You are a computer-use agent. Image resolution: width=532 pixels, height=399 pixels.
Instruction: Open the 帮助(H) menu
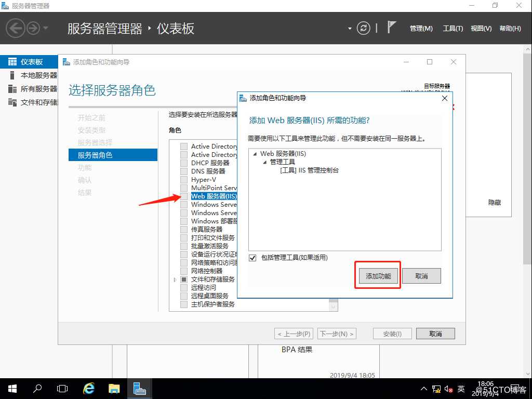[510, 29]
